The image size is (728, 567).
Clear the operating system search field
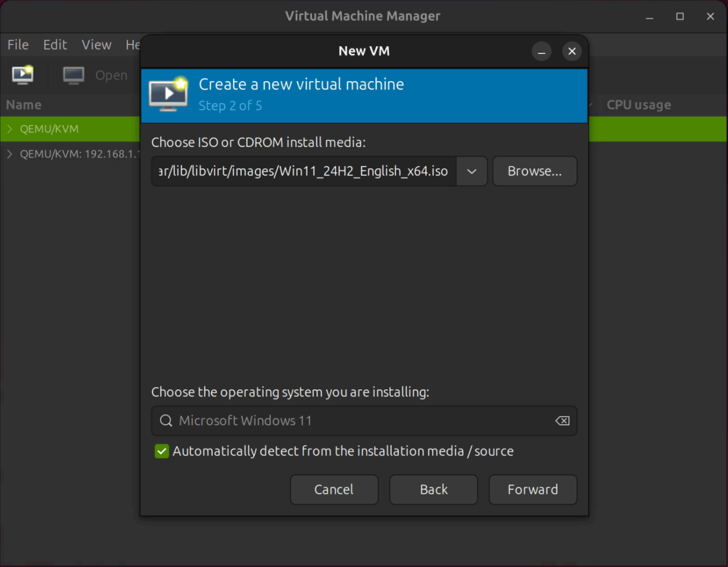pyautogui.click(x=562, y=421)
